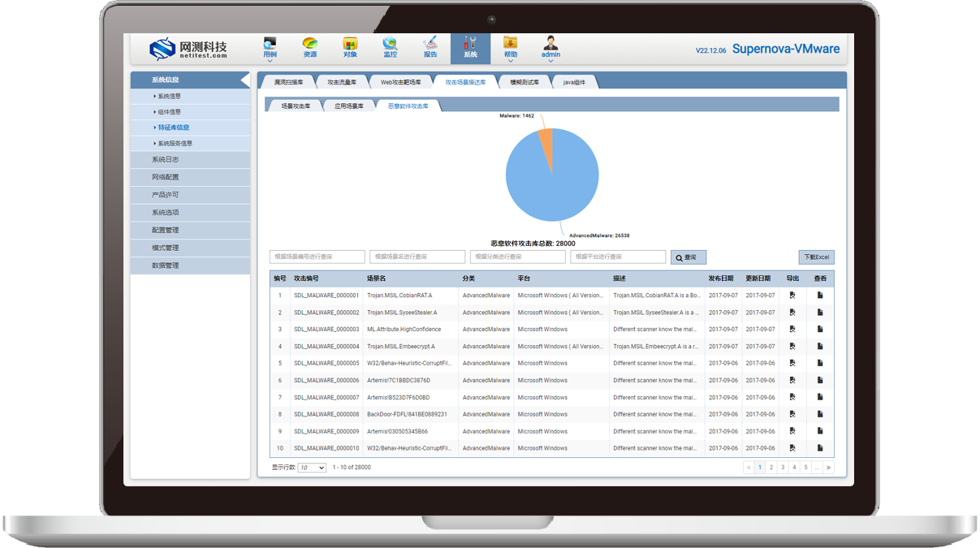Collapse the 系统信息 sidebar section
980x548 pixels.
point(190,80)
